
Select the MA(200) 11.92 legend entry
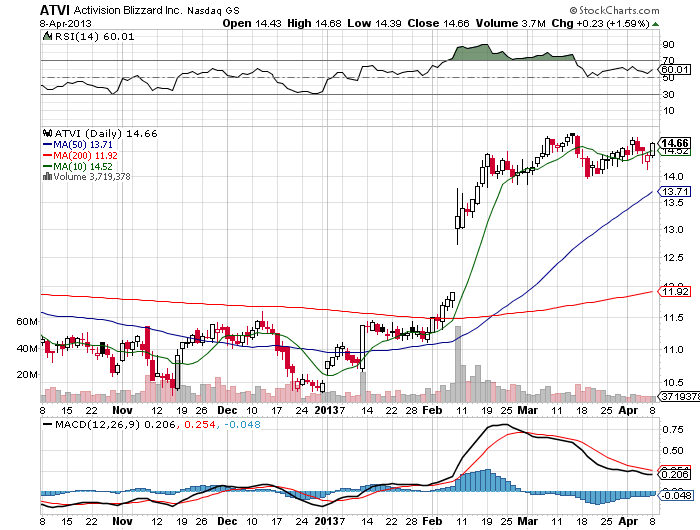pos(80,155)
